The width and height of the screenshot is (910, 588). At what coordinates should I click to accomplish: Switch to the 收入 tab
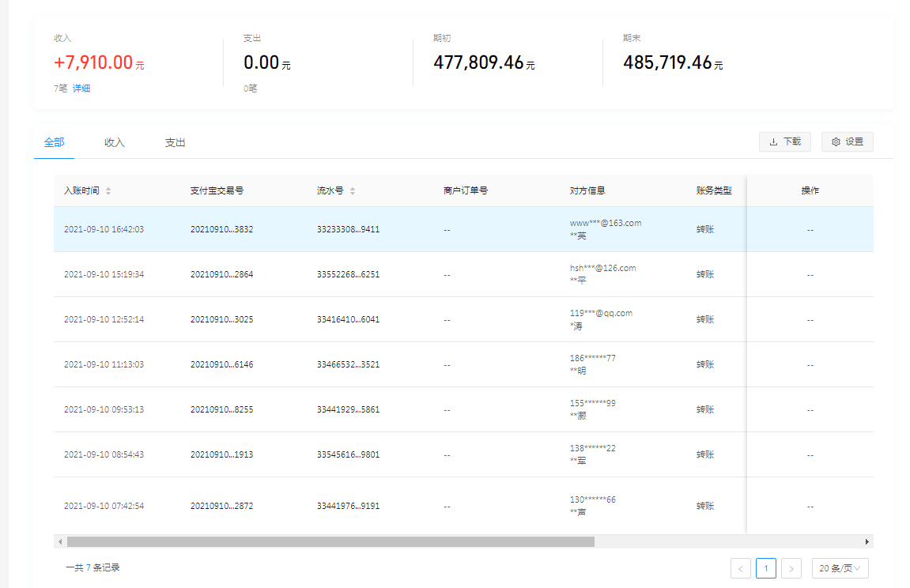click(x=115, y=143)
